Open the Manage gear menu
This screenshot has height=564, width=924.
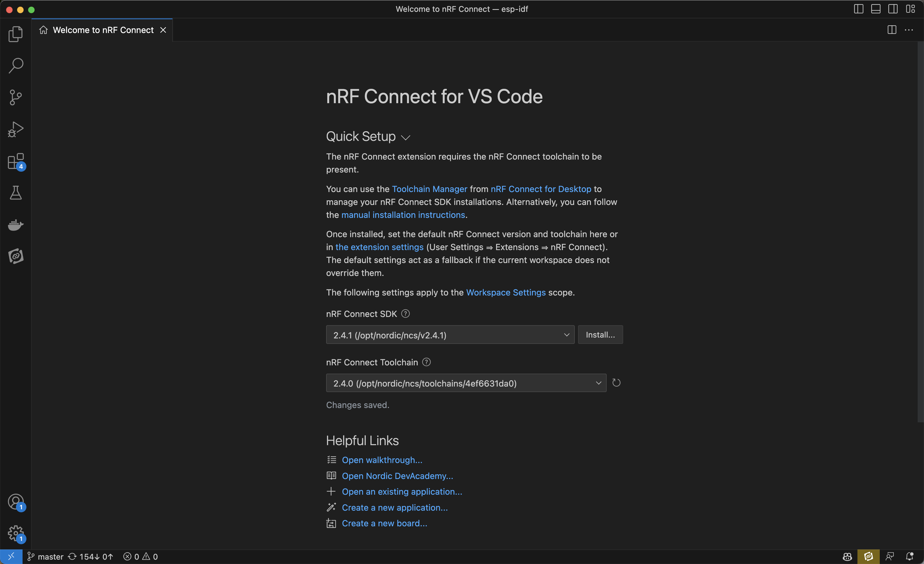(15, 534)
